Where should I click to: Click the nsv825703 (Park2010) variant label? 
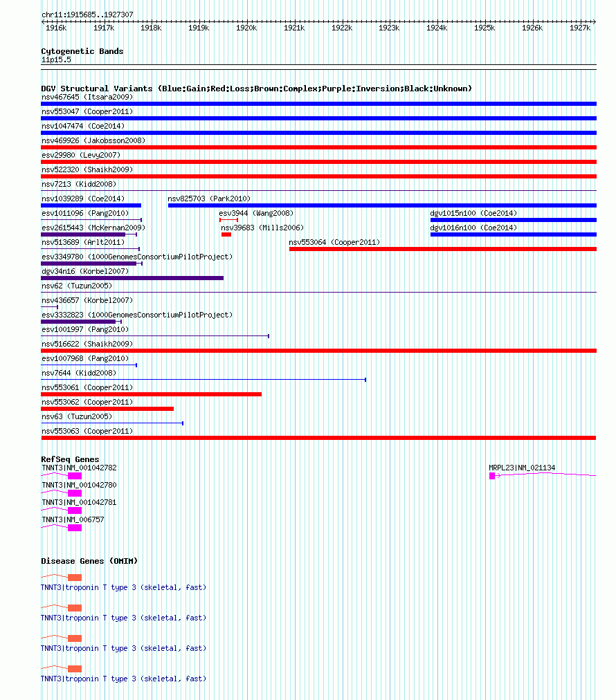[209, 199]
